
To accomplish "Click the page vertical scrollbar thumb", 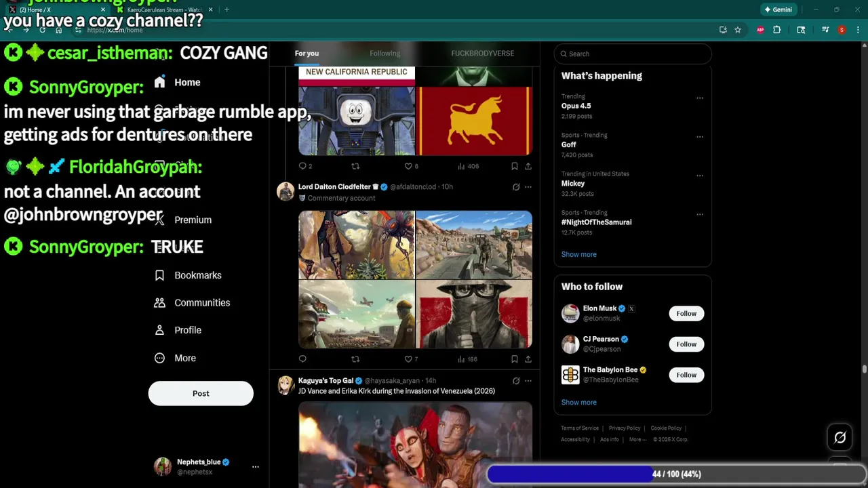I will (x=864, y=369).
